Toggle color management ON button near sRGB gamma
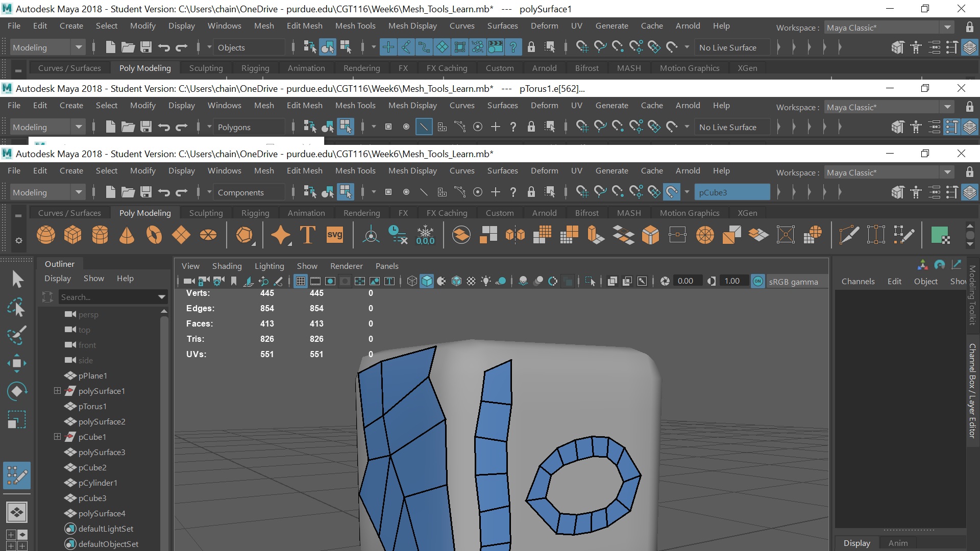 click(x=758, y=281)
